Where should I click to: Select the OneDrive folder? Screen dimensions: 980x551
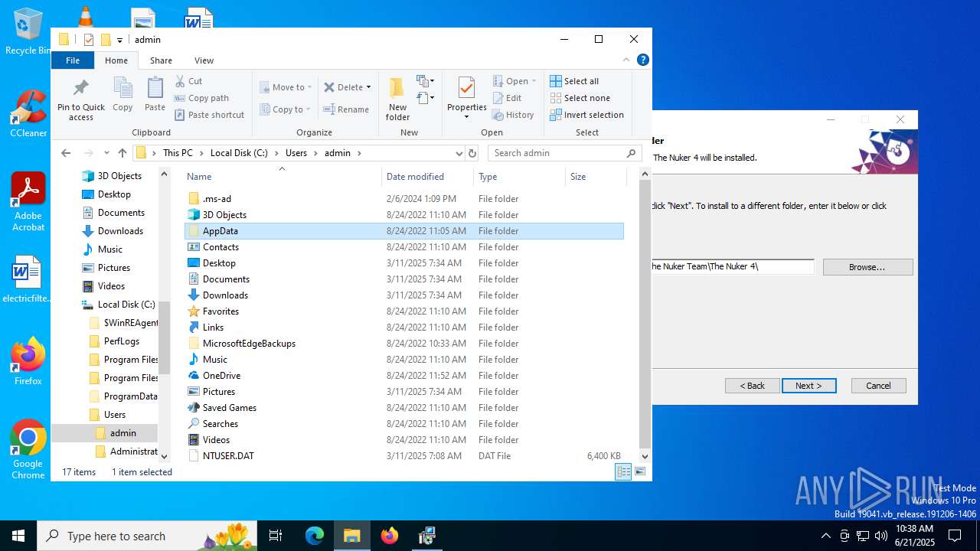click(x=404, y=376)
